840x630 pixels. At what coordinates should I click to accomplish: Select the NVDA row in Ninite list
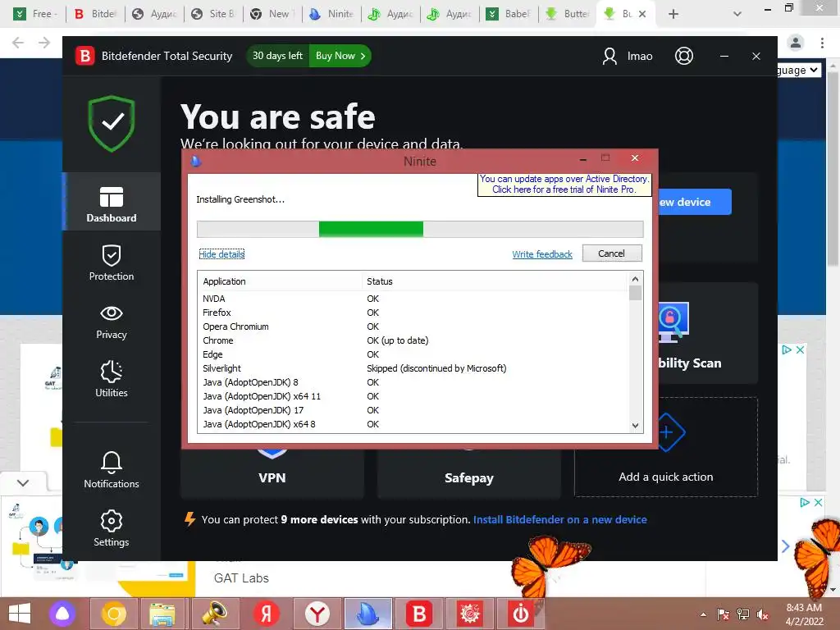[413, 299]
